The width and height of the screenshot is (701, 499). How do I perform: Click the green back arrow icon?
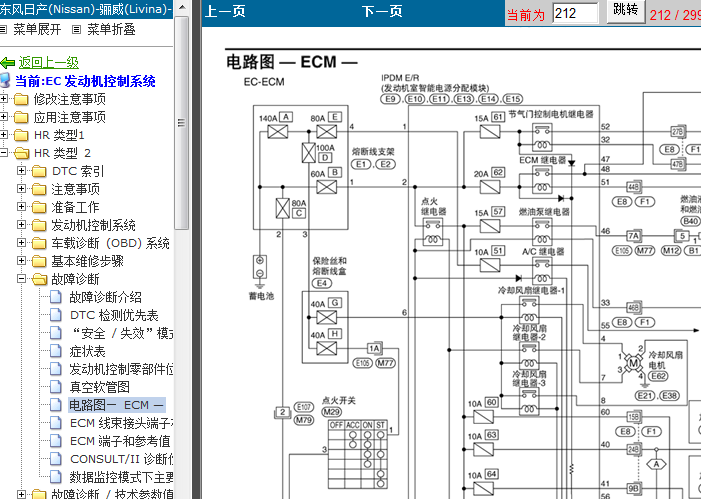coord(8,63)
